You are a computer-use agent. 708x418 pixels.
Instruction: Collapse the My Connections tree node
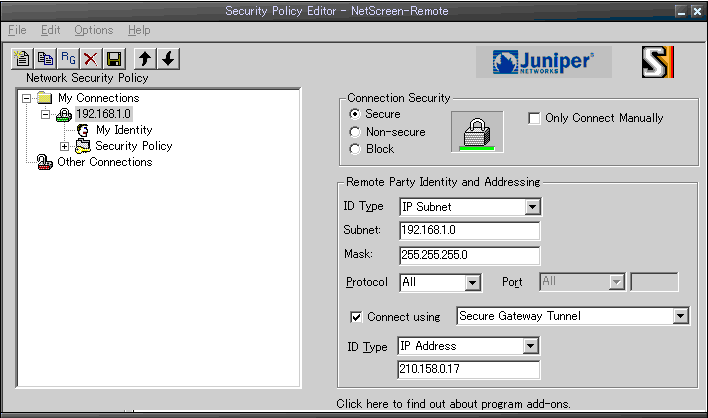pos(27,98)
